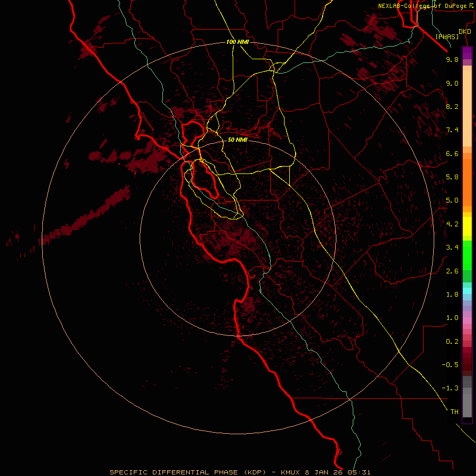Viewport: 476px width, 476px height.
Task: Click the yellow segment of the color bar
Action: (467, 226)
